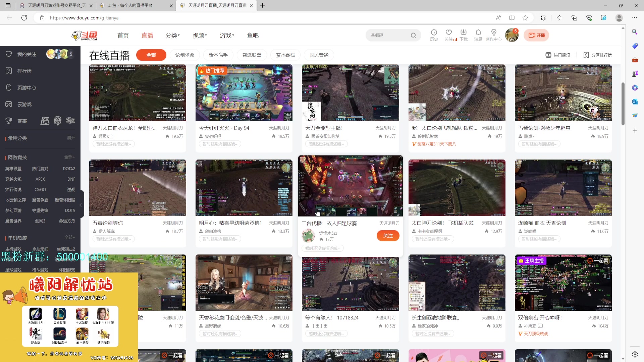Open the 排行榜 rankings icon in sidebar
This screenshot has width=644, height=362.
(x=9, y=71)
